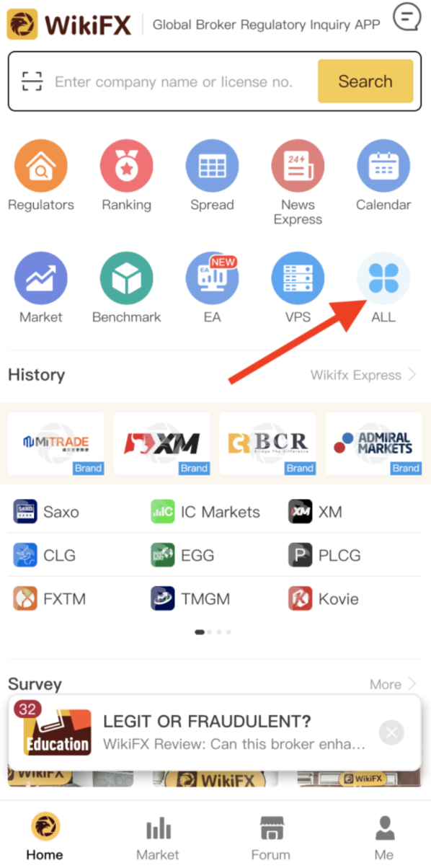Tap the ALL categories icon
The height and width of the screenshot is (868, 431).
383,279
